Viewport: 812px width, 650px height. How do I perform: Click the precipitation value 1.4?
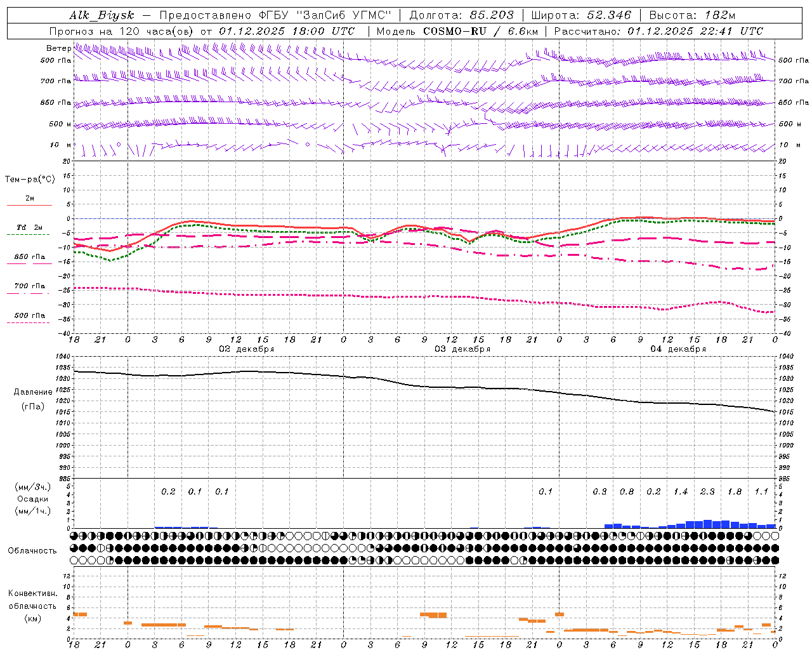click(x=681, y=492)
